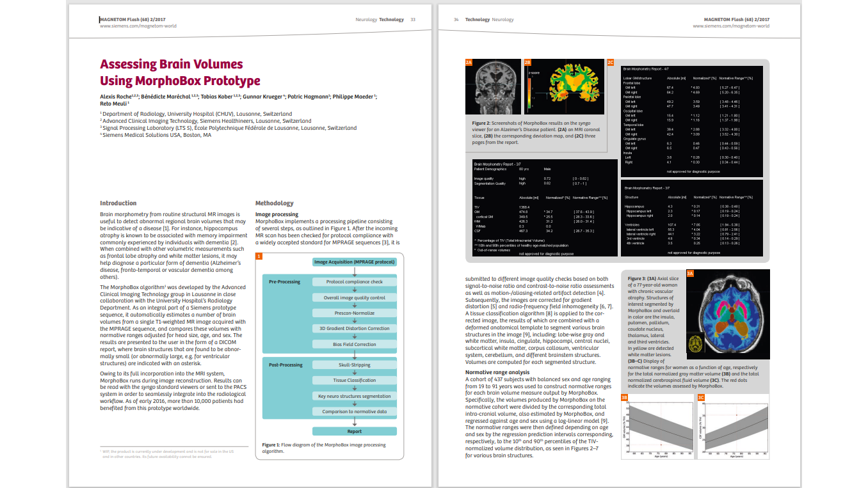This screenshot has height=488, width=868.
Task: Click the 'Brain Morphometry Report - 4/7' title
Action: pos(645,68)
